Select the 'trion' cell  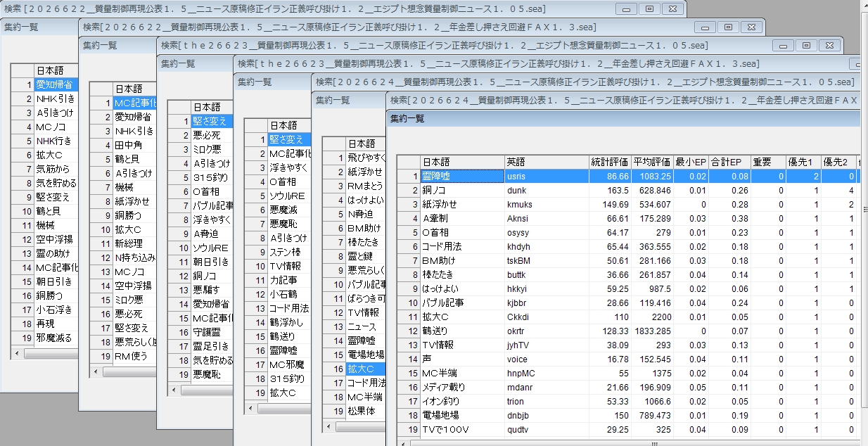(546, 402)
